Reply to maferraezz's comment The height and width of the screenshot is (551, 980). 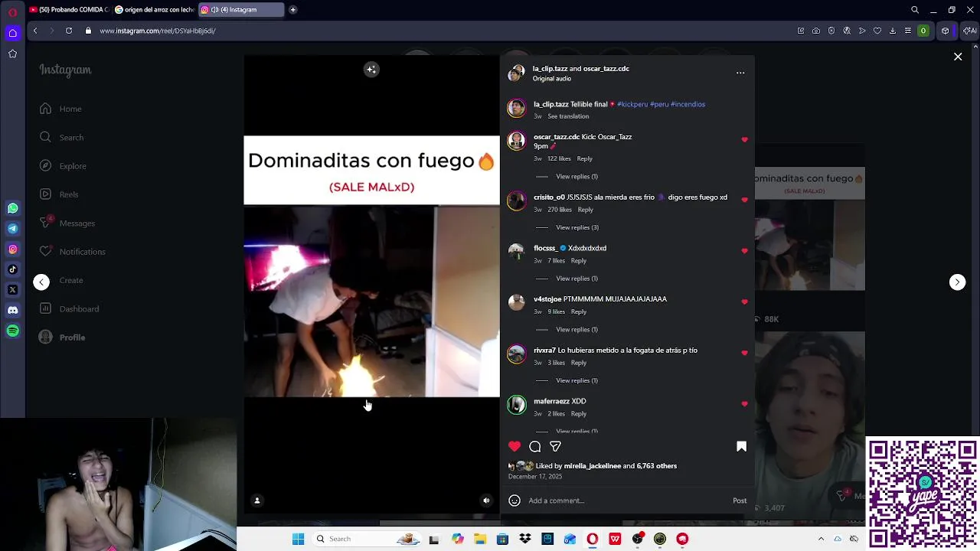(579, 414)
